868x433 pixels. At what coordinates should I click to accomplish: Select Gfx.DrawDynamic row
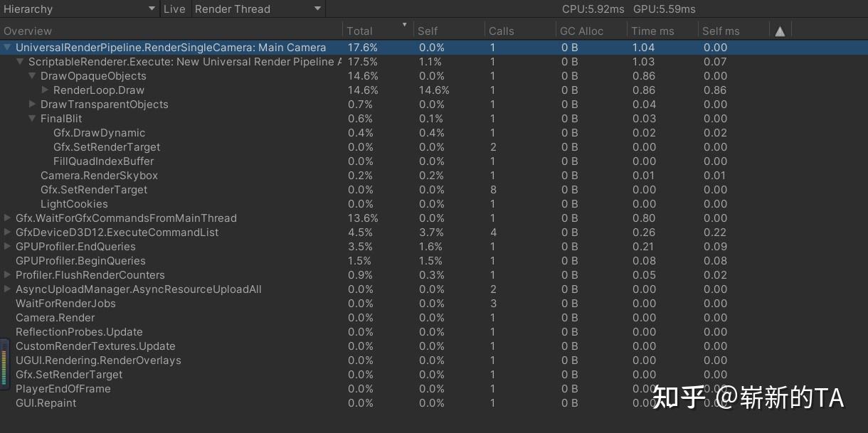434,133
